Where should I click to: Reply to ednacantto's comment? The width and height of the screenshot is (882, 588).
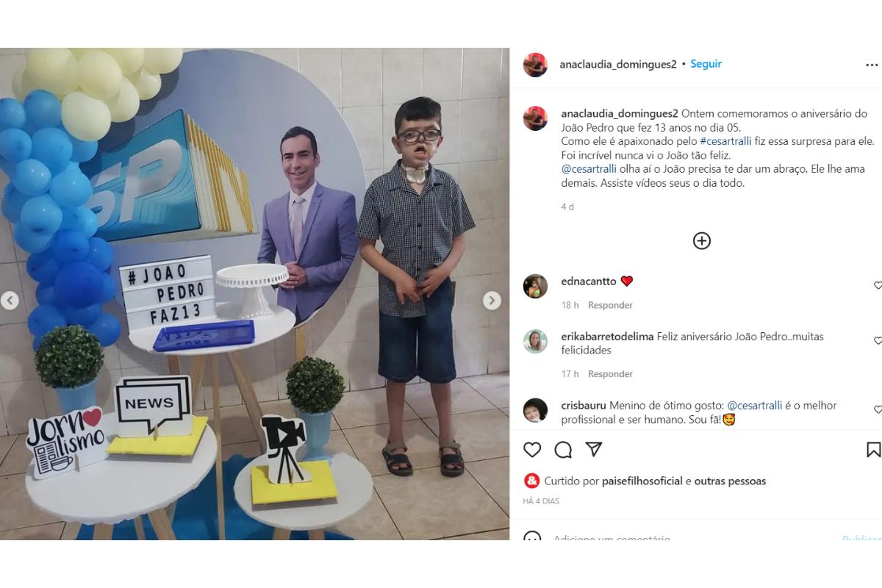pyautogui.click(x=610, y=305)
